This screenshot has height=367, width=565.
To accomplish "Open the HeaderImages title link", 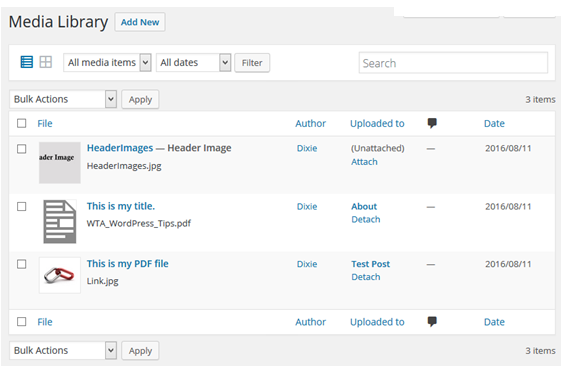I will tap(120, 148).
